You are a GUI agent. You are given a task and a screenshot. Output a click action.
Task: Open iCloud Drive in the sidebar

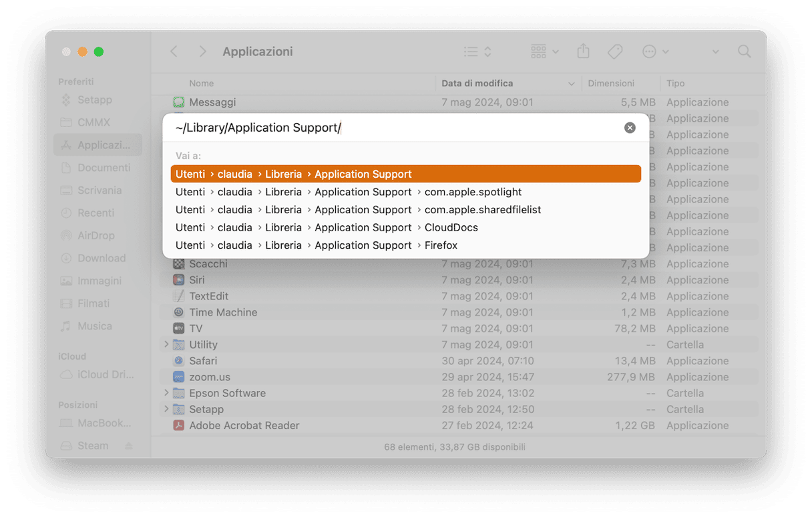[x=97, y=374]
